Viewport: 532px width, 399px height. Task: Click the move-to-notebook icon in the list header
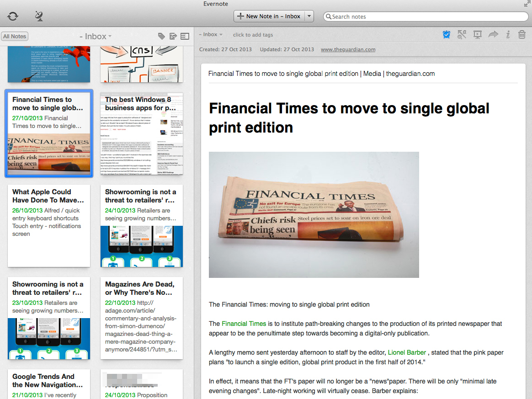click(x=173, y=36)
